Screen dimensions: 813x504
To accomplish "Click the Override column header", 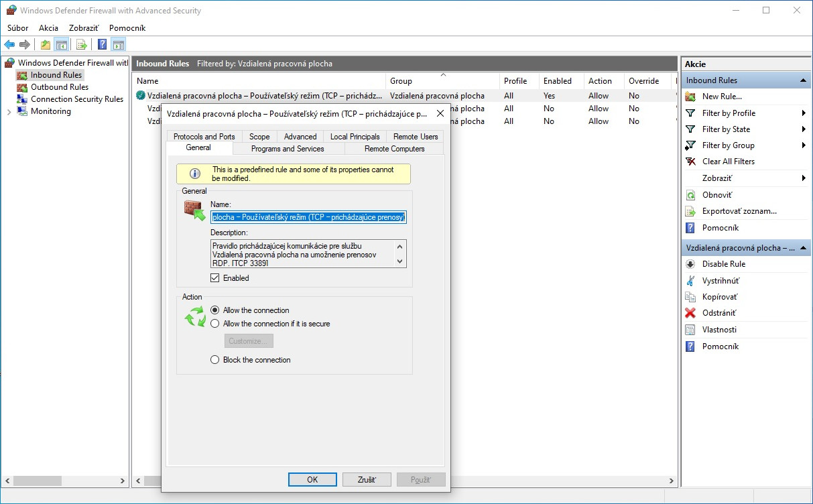I will coord(647,81).
